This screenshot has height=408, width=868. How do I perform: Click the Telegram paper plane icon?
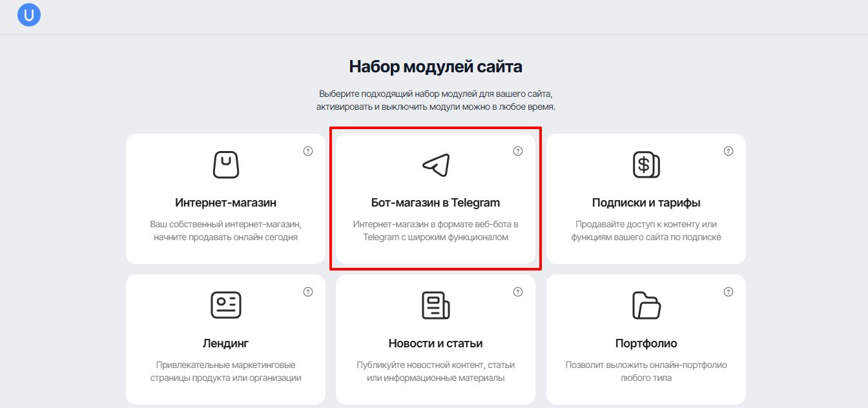(x=435, y=165)
